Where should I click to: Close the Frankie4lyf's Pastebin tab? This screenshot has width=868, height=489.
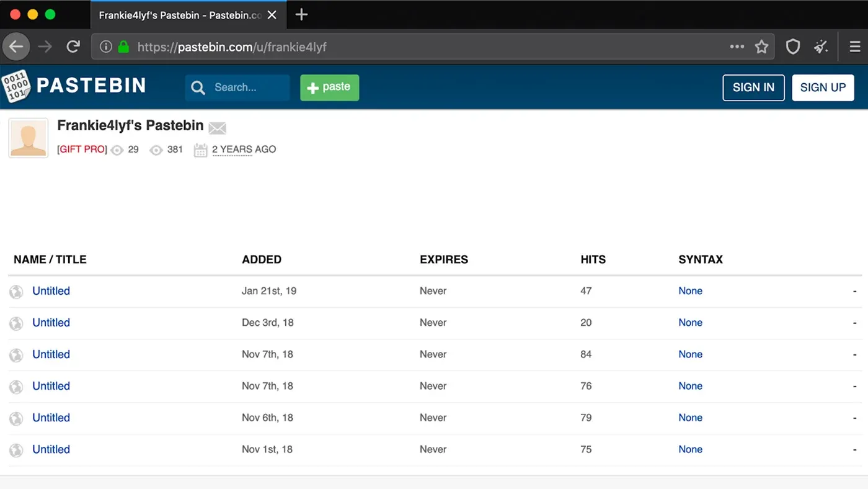[272, 16]
